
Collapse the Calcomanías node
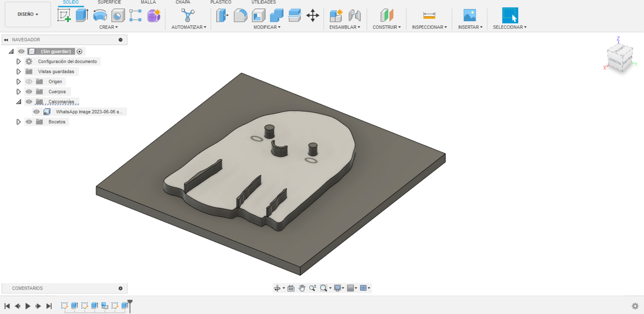click(x=19, y=102)
